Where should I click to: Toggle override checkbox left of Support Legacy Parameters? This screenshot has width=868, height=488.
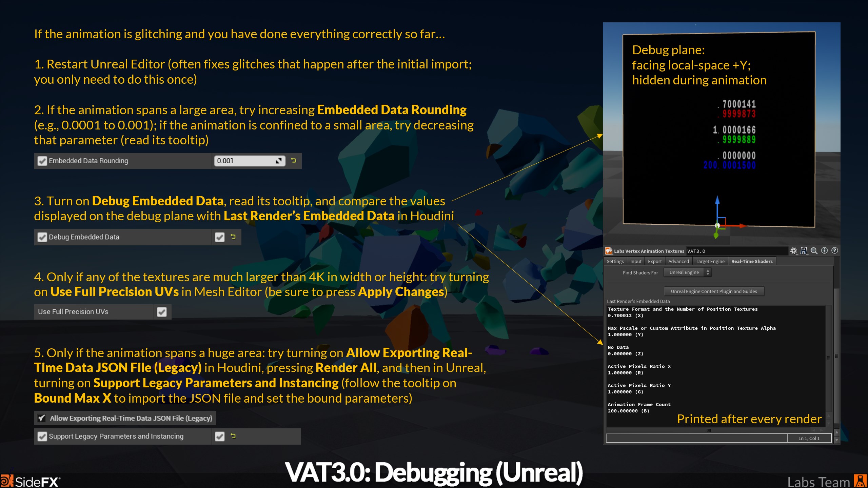click(x=42, y=436)
